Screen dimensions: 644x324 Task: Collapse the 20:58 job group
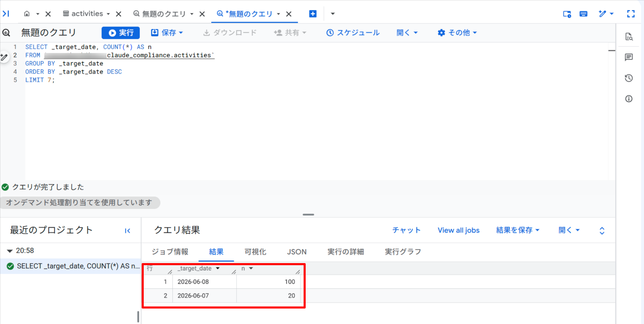tap(10, 251)
